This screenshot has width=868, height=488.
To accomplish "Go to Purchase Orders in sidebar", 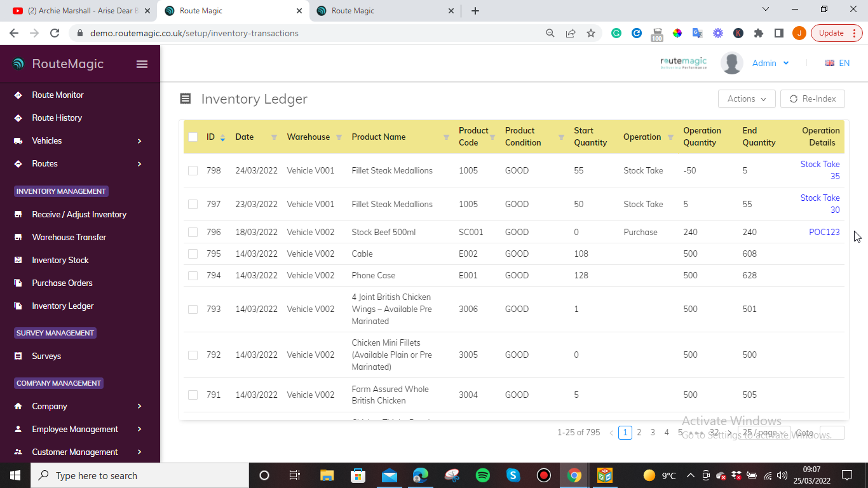I will click(62, 283).
